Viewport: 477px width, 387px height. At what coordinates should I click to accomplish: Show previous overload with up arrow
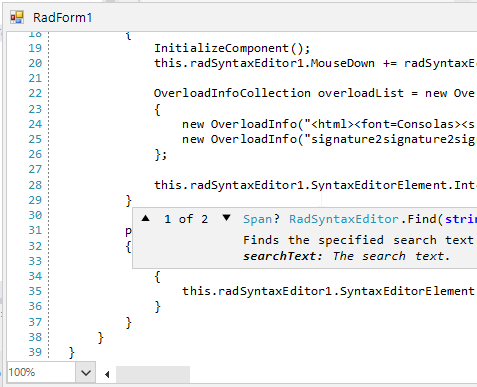[145, 218]
